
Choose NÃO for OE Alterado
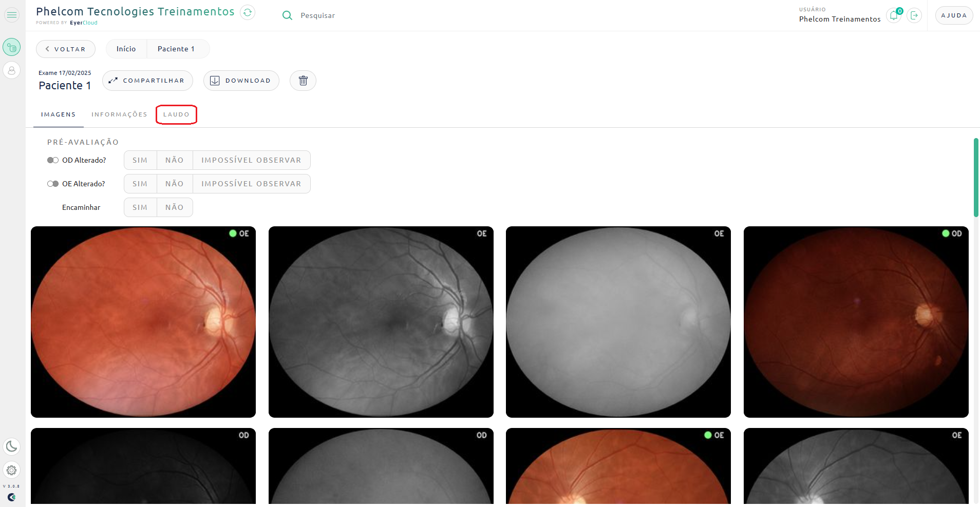coord(175,184)
